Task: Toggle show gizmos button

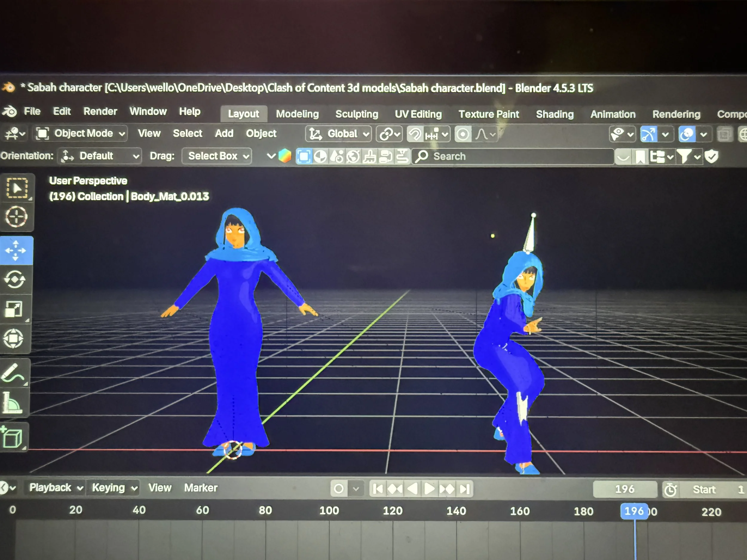Action: pyautogui.click(x=649, y=134)
